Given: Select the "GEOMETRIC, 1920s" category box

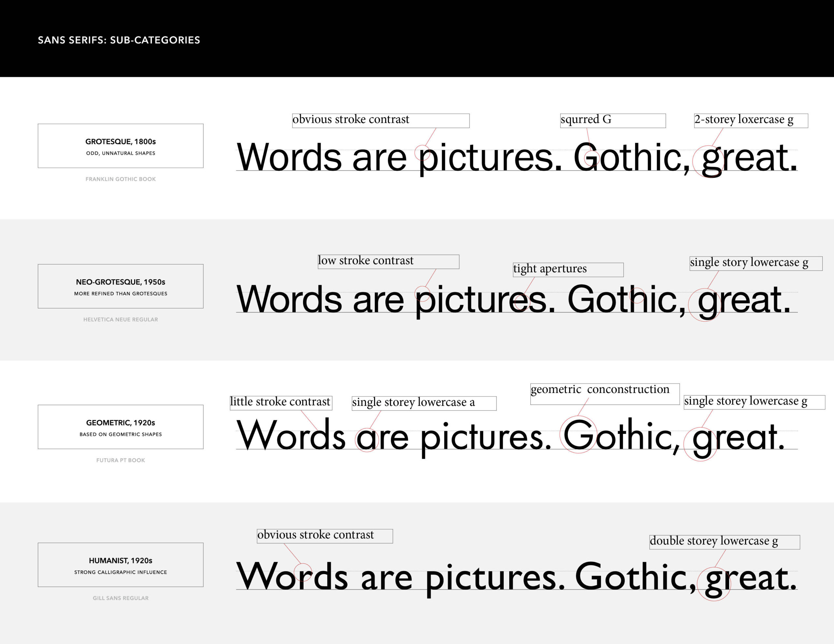Looking at the screenshot, I should (120, 427).
